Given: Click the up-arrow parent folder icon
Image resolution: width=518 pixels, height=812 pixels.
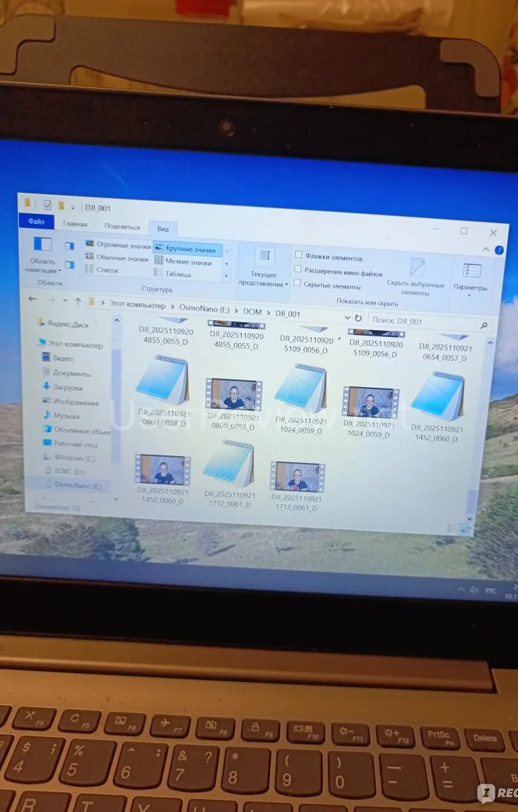Looking at the screenshot, I should [78, 301].
